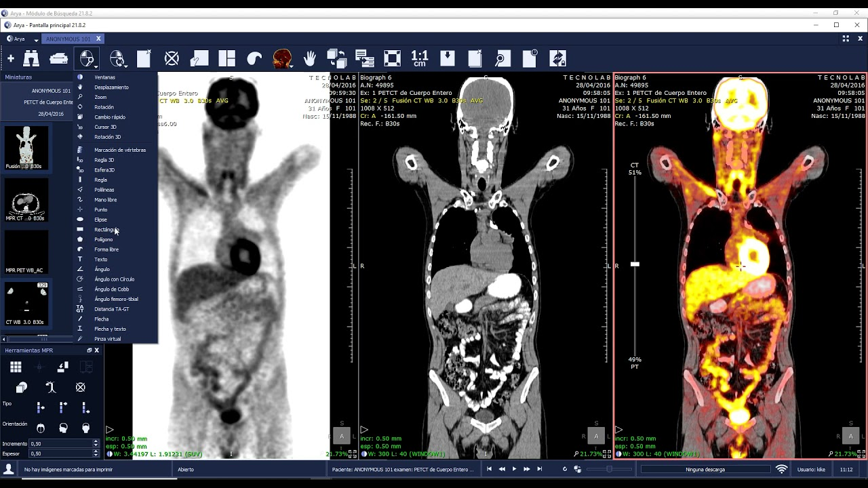Select the sagittal head orientation icon
Viewport: 868px width, 488px height.
click(x=63, y=428)
